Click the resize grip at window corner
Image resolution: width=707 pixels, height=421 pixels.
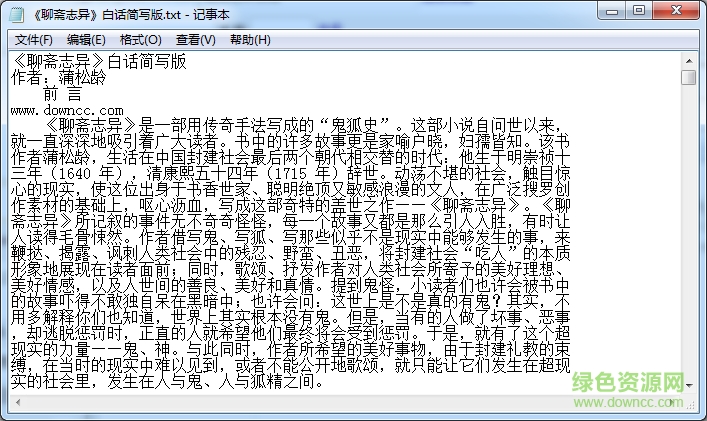(690, 404)
